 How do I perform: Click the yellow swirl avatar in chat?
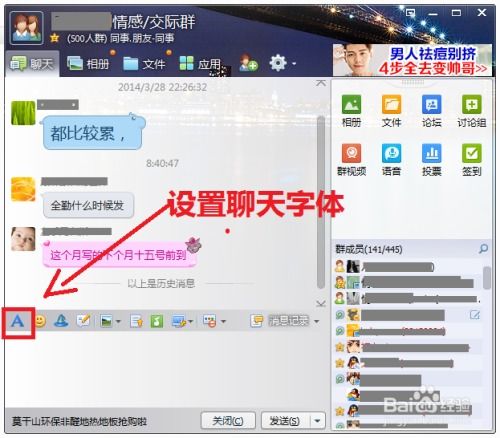(x=23, y=189)
